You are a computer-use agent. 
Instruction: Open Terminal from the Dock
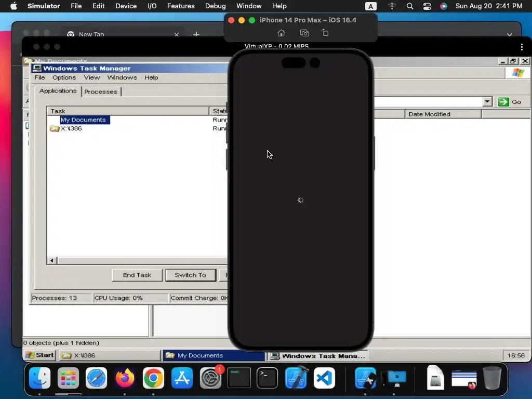pyautogui.click(x=268, y=378)
